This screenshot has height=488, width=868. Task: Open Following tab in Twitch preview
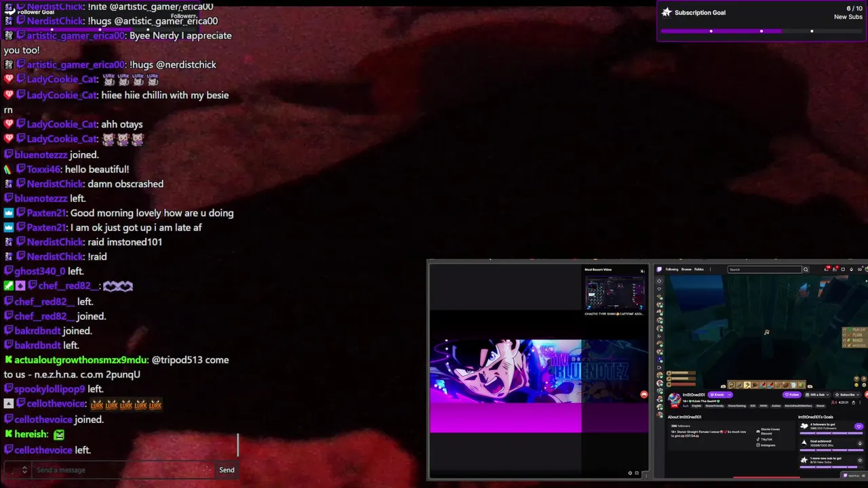(672, 269)
